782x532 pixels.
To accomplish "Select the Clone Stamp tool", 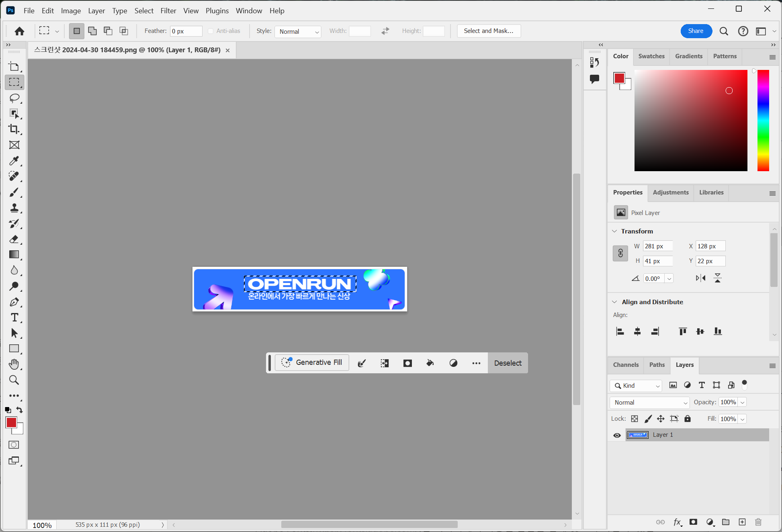I will (x=14, y=208).
